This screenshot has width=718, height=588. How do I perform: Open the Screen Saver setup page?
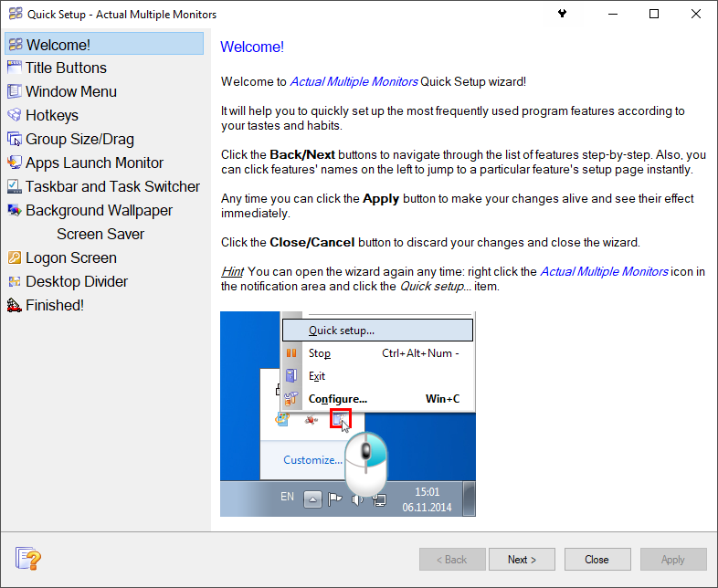100,234
